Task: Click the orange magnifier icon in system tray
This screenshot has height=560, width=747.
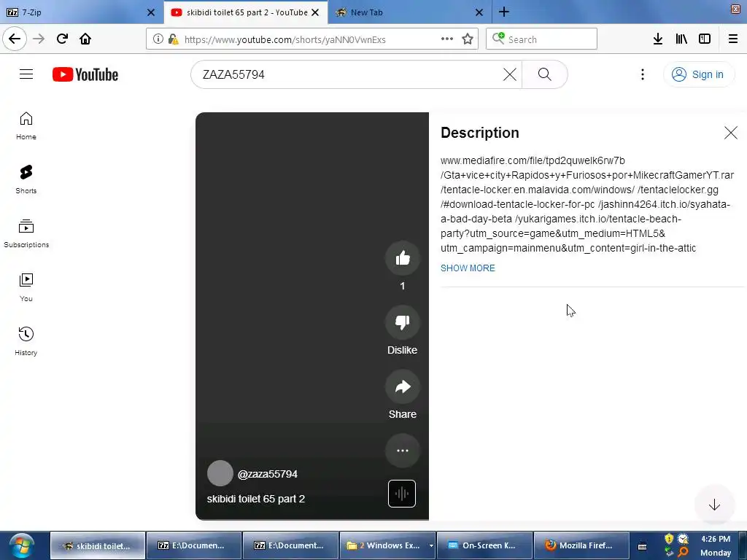Action: point(683,552)
